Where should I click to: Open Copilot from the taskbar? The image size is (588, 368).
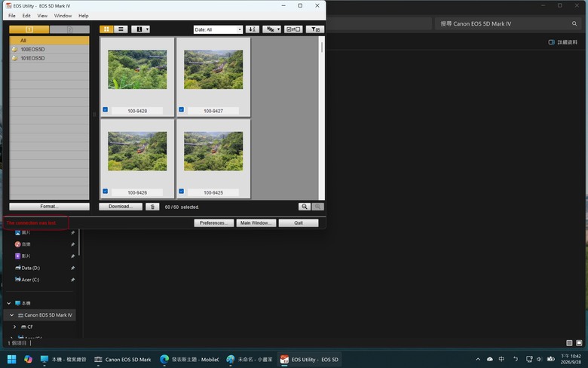pos(28,360)
